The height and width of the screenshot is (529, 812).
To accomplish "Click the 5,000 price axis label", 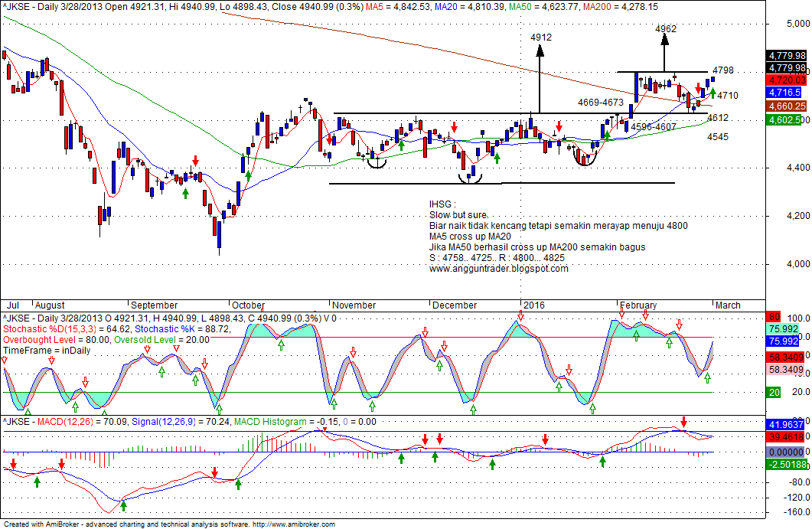I will [798, 24].
